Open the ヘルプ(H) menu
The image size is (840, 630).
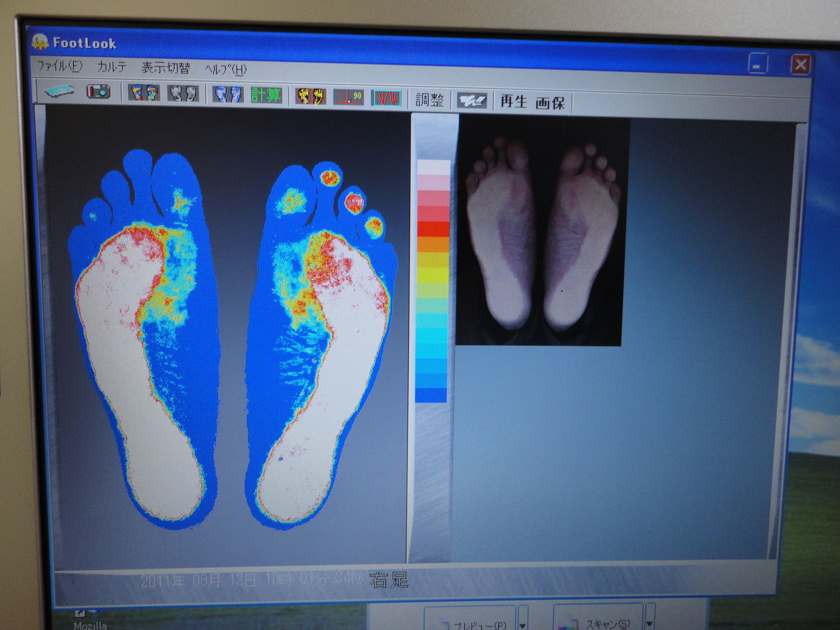225,69
